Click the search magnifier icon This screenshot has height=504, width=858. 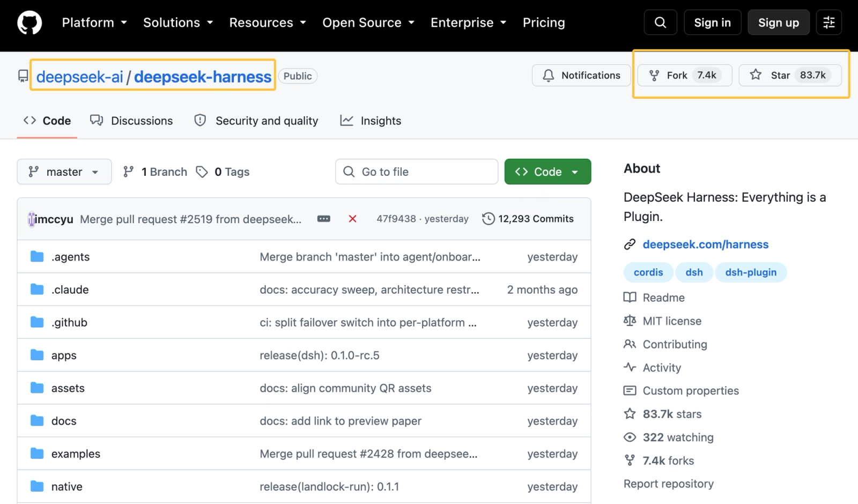pyautogui.click(x=661, y=23)
